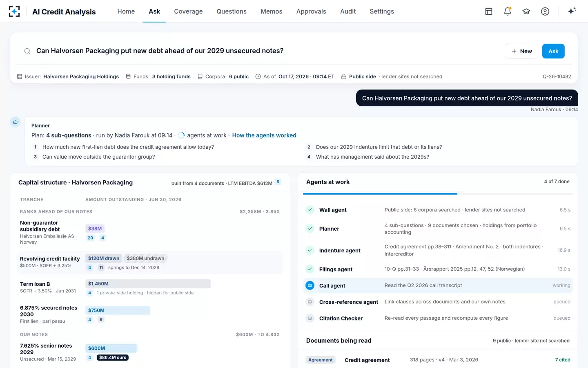
Task: Click the Indenture agent done checkmark
Action: [x=310, y=250]
